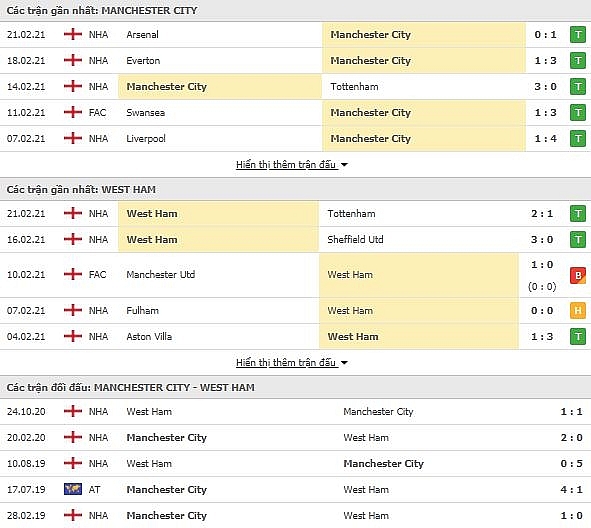The height and width of the screenshot is (528, 591).
Task: Open Everton vs Manchester City 1:3 score
Action: point(545,61)
